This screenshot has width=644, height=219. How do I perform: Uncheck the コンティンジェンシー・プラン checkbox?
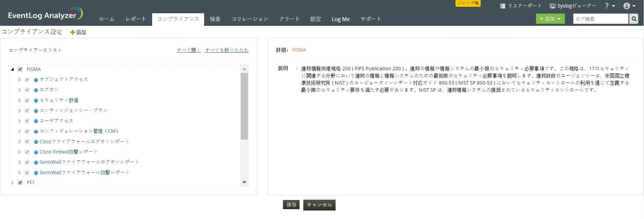point(27,111)
